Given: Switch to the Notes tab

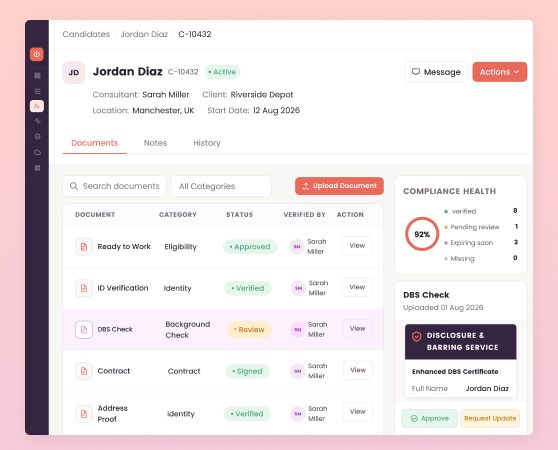Looking at the screenshot, I should [155, 143].
